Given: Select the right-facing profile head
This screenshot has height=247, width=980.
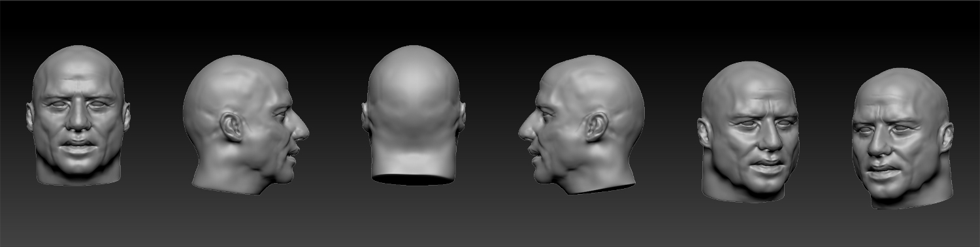Looking at the screenshot, I should click(245, 124).
